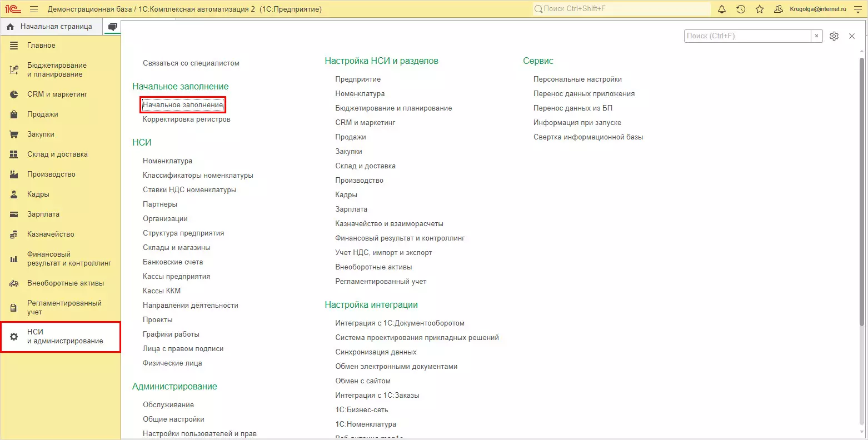This screenshot has width=868, height=440.
Task: Open the Организации list
Action: click(x=165, y=219)
